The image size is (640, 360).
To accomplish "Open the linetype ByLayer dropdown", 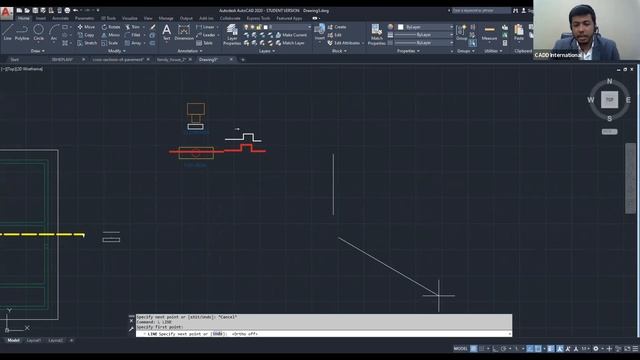I will pyautogui.click(x=423, y=42).
